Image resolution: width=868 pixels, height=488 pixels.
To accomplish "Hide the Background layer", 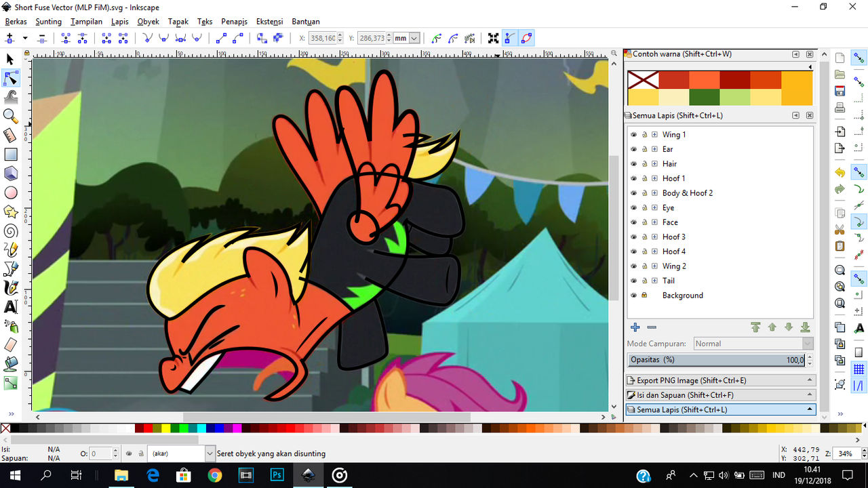I will point(634,295).
